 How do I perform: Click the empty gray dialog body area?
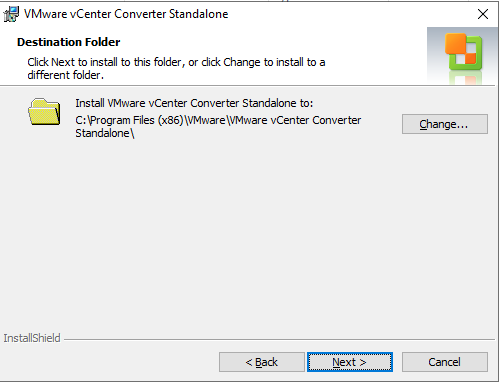point(248,233)
